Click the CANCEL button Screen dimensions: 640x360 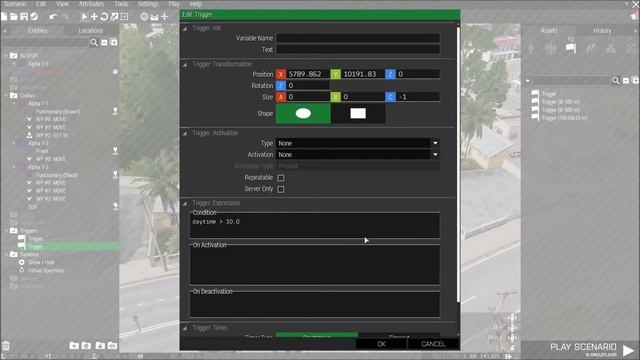pos(433,344)
